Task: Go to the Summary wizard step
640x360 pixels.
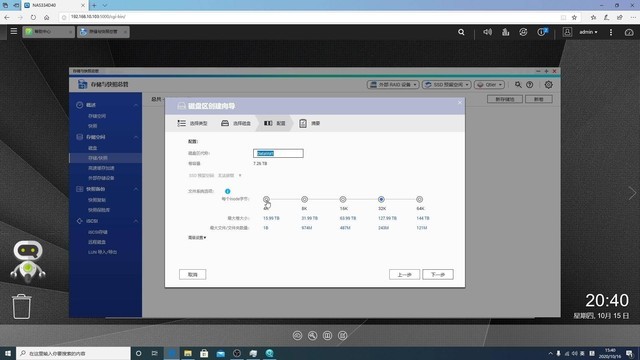Action: click(x=309, y=123)
